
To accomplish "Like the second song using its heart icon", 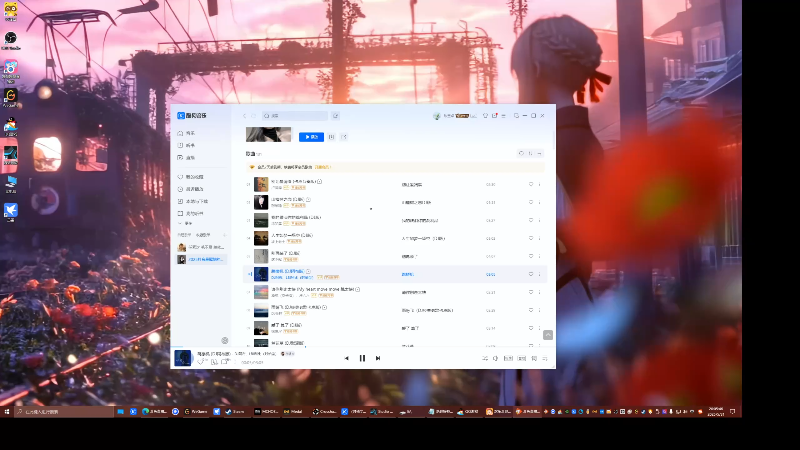I will (x=531, y=202).
